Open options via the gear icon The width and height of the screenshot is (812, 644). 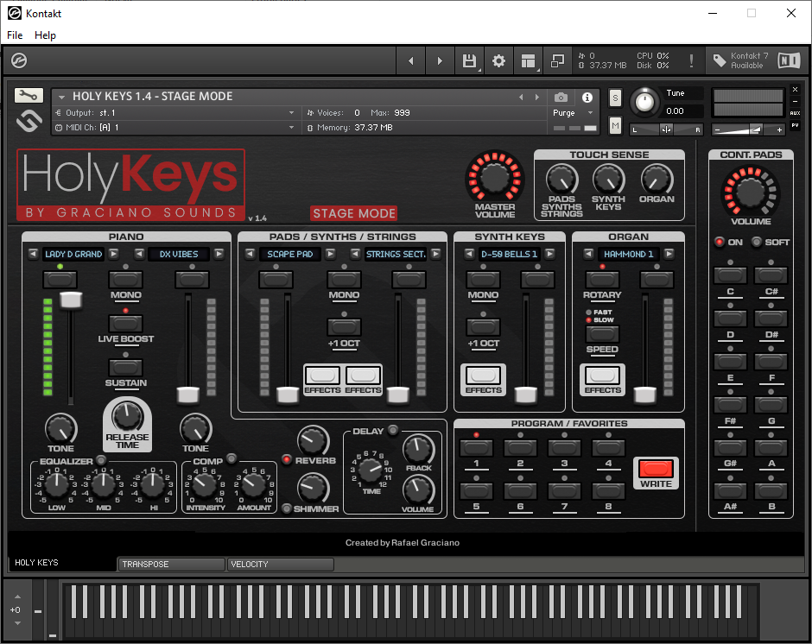click(x=498, y=61)
